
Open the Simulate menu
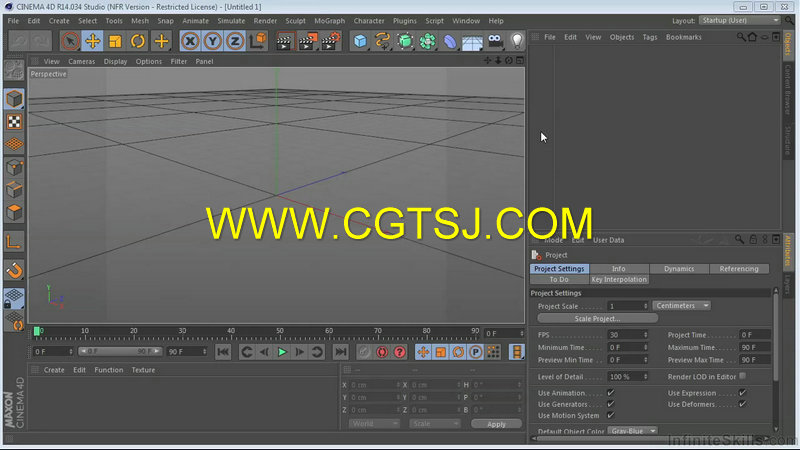pyautogui.click(x=231, y=21)
